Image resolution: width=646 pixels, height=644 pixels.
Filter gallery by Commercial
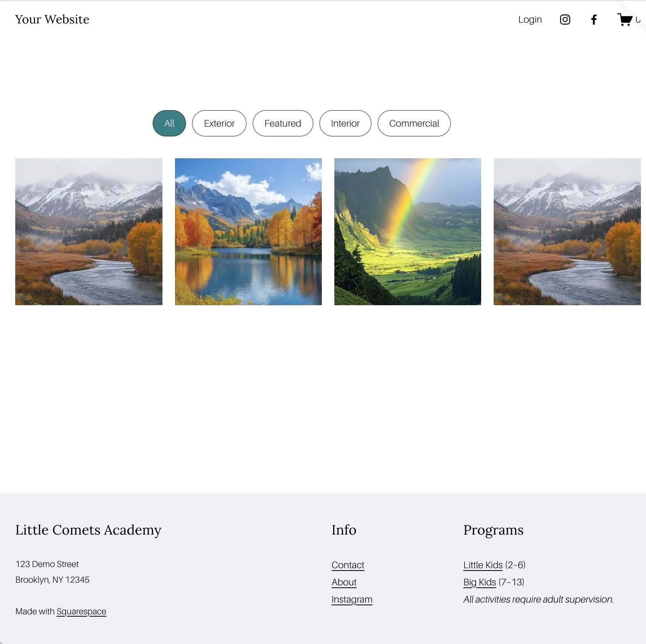pos(414,123)
